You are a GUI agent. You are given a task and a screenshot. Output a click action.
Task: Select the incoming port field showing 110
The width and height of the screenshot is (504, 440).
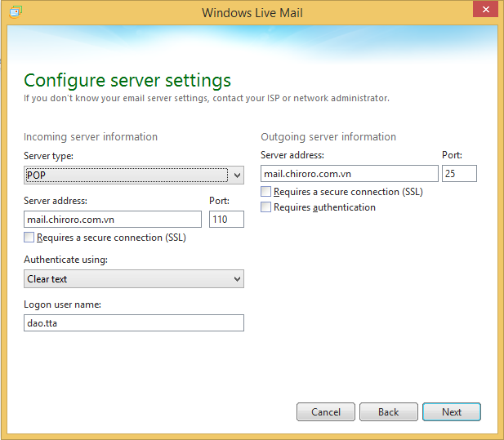pyautogui.click(x=226, y=219)
